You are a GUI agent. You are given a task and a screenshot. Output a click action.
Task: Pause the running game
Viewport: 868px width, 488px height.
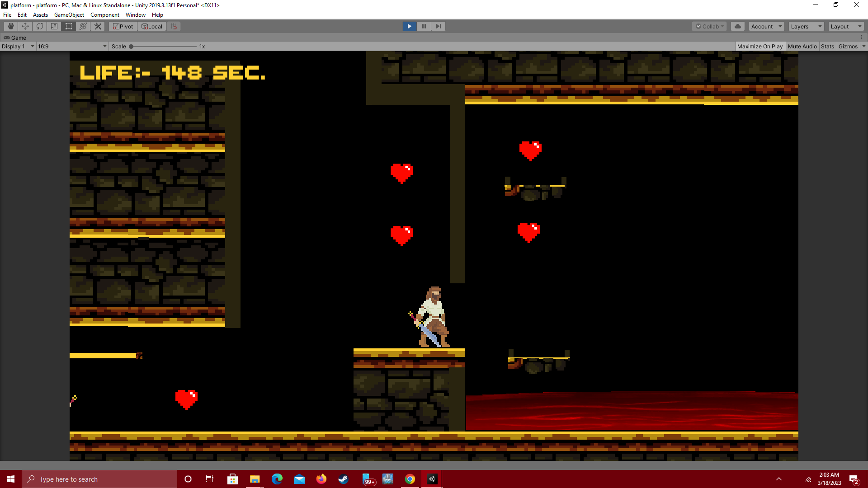[x=424, y=26]
